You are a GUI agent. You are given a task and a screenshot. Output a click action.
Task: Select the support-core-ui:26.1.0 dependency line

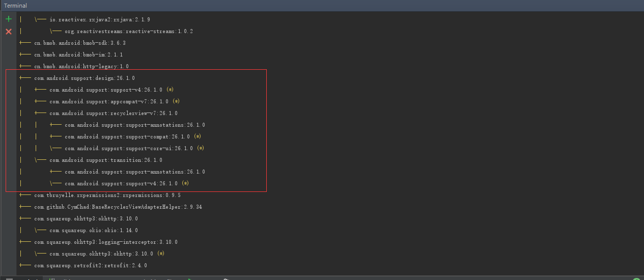[134, 148]
